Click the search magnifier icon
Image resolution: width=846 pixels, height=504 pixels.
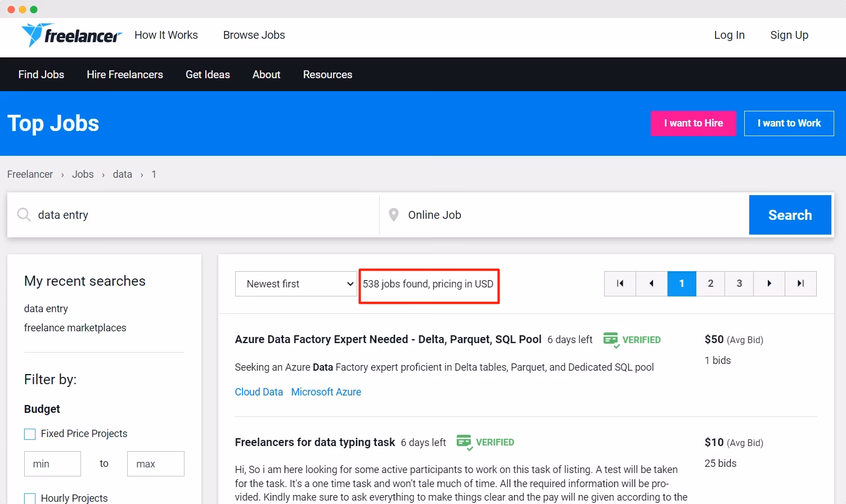point(24,215)
